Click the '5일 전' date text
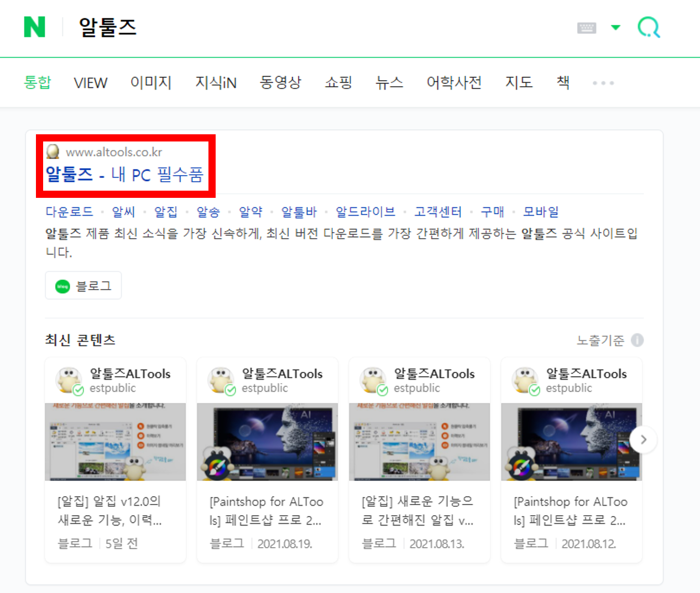Image resolution: width=700 pixels, height=593 pixels. tap(122, 544)
